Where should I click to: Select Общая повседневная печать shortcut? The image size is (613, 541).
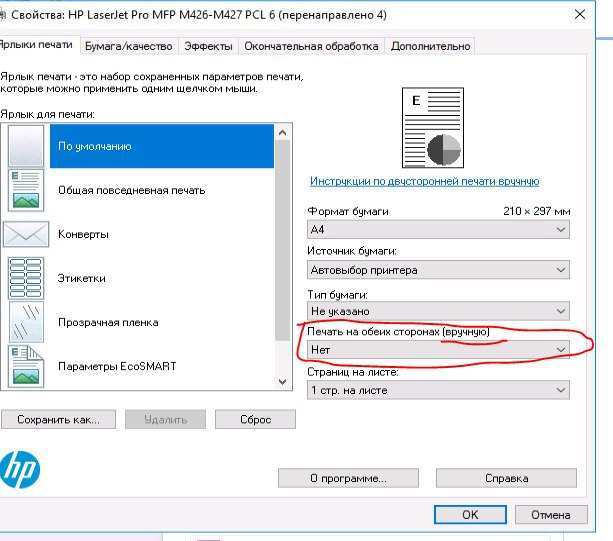tap(162, 190)
